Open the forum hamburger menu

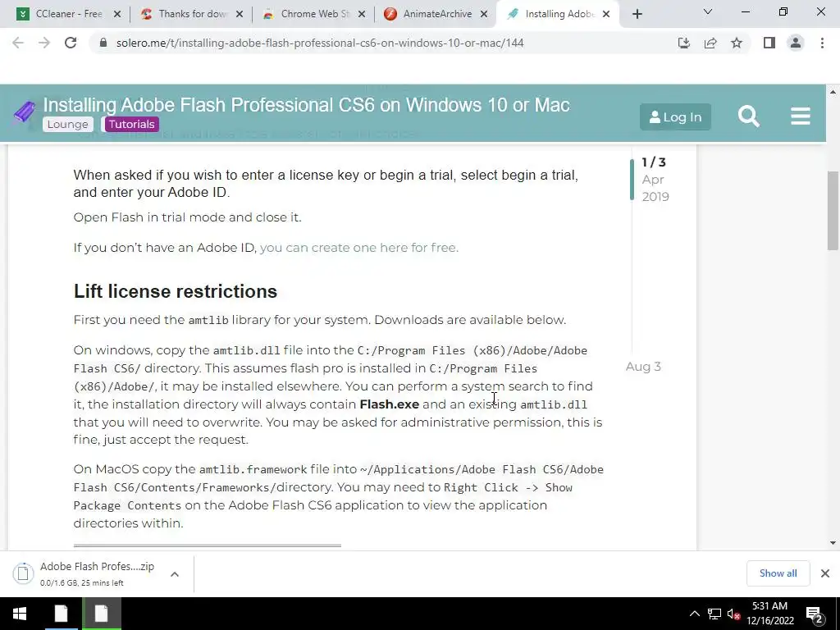[801, 116]
